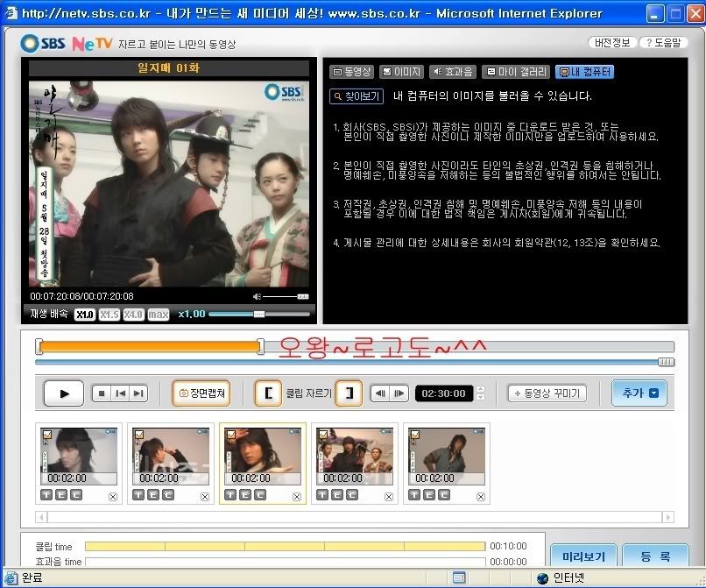The height and width of the screenshot is (588, 706).
Task: Click the orange clip range start marker
Action: pos(39,346)
